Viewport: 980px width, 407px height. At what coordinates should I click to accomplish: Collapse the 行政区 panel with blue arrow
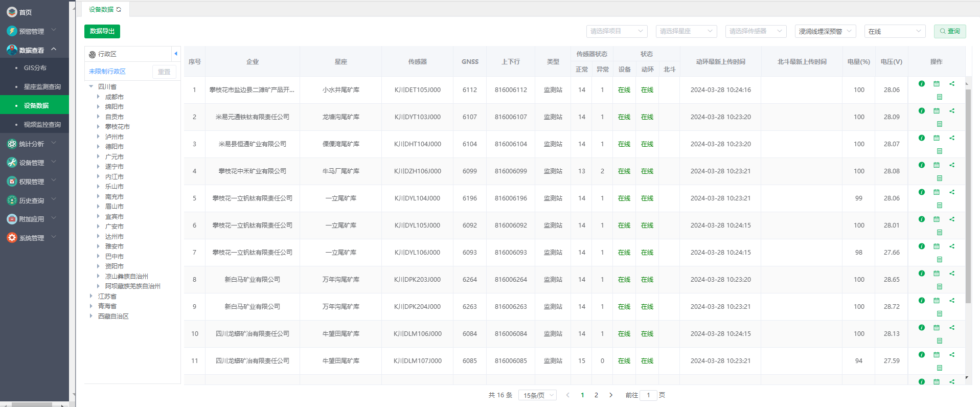(x=176, y=54)
